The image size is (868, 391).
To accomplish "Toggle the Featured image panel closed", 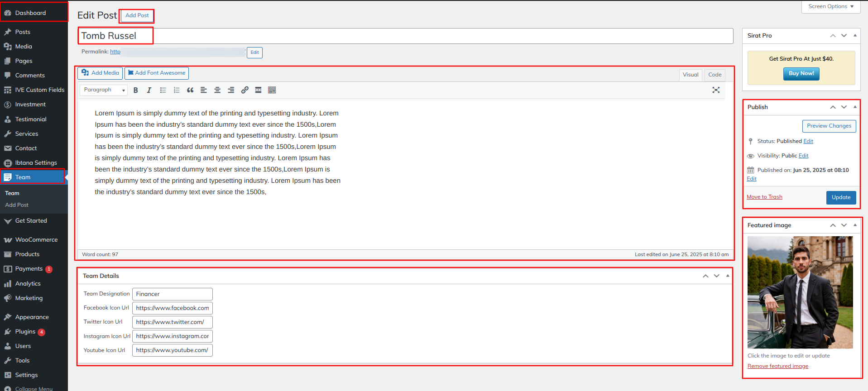I will [854, 225].
